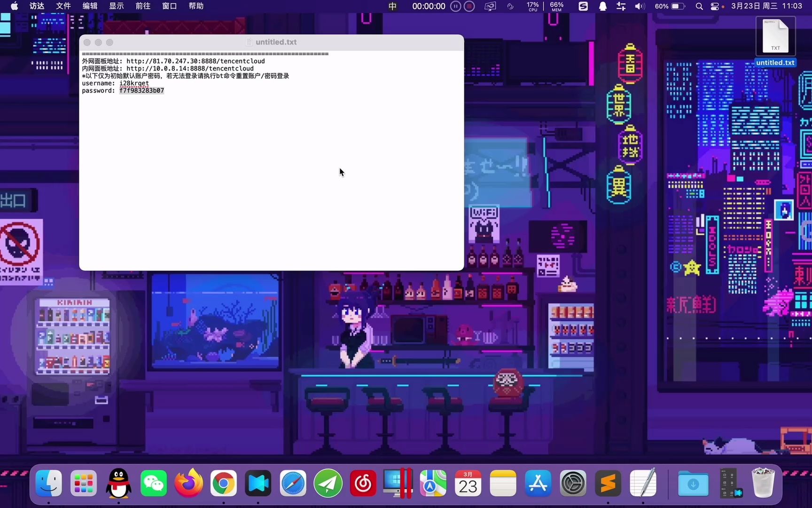Open the screen mirroring display icon in menu bar
The height and width of the screenshot is (508, 812).
click(490, 6)
